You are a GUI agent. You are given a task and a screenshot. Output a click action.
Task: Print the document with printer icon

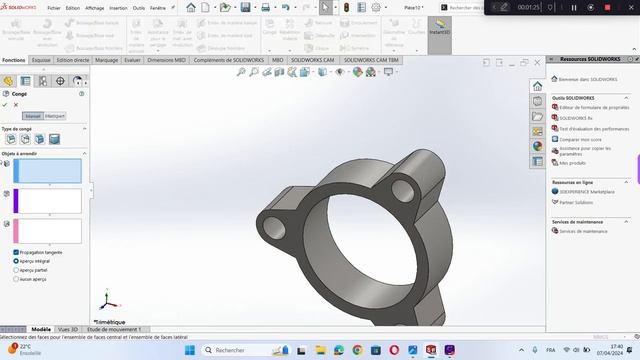pyautogui.click(x=265, y=7)
